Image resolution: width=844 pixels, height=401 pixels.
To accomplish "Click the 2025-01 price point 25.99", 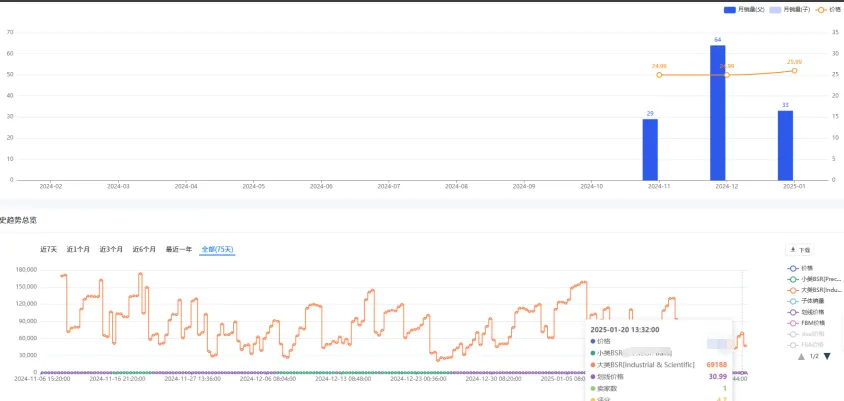I will pos(794,71).
